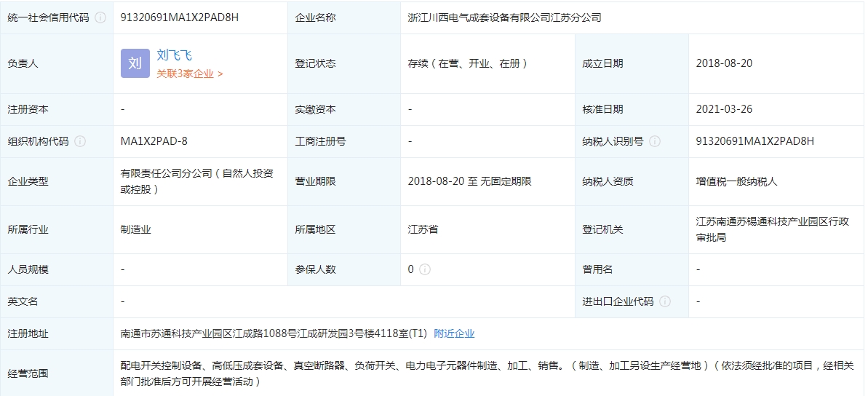Click the founding date 2018-08-20
Viewport: 868px width, 396px height.
(724, 63)
